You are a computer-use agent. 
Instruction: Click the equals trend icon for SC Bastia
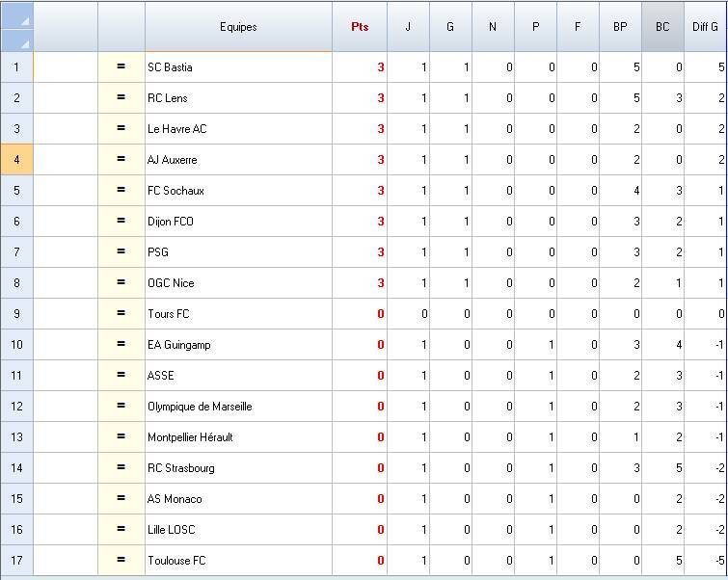121,67
